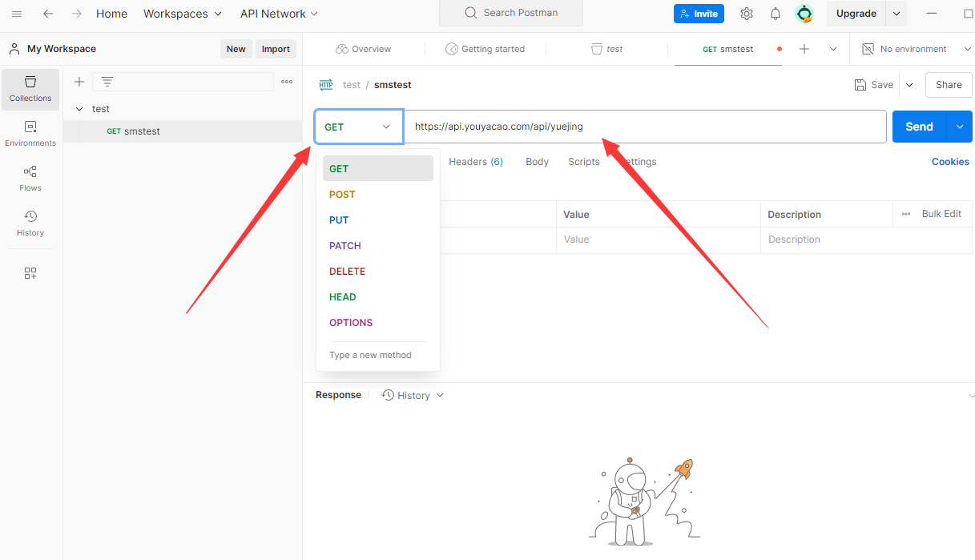The width and height of the screenshot is (975, 560).
Task: Open the Workspaces dropdown
Action: pos(183,14)
